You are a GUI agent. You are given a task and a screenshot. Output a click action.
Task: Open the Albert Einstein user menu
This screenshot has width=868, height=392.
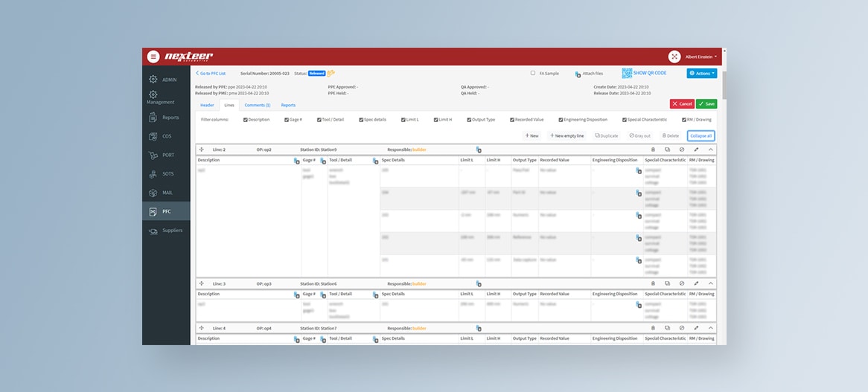pyautogui.click(x=701, y=57)
